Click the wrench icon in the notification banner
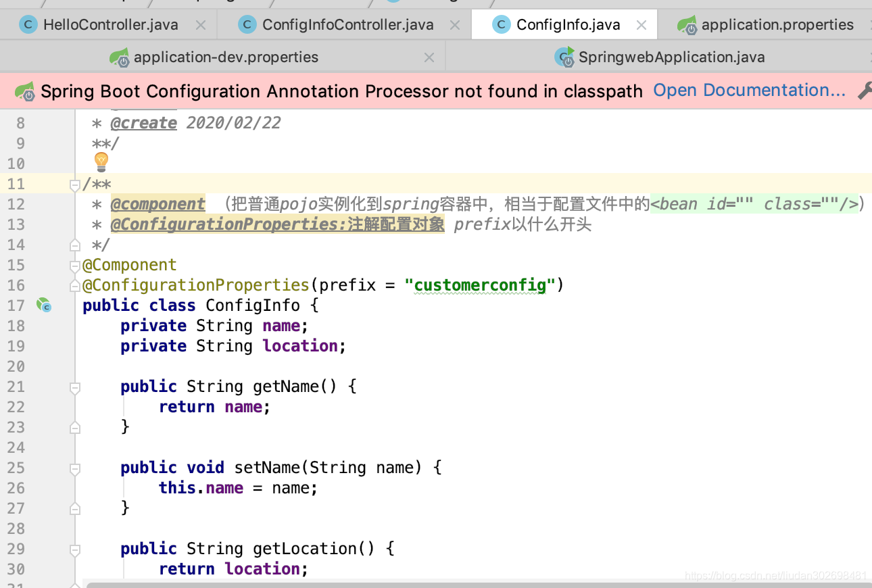 tap(865, 89)
